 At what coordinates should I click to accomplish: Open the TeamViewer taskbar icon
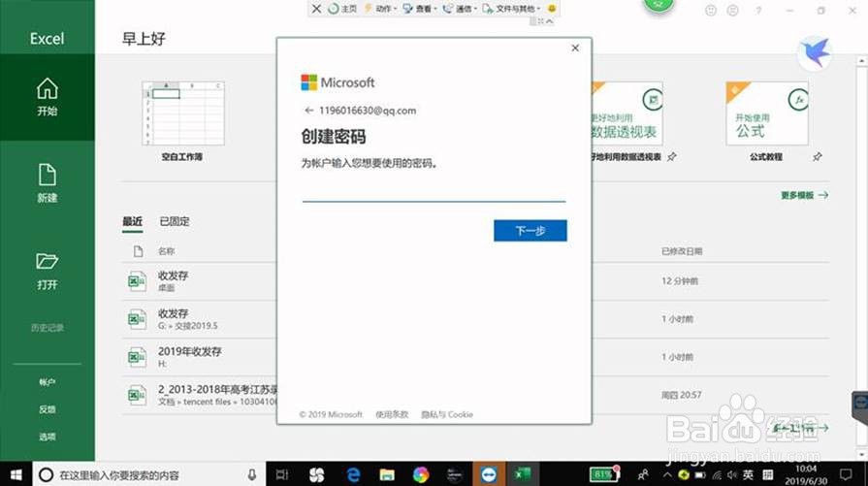tap(488, 474)
